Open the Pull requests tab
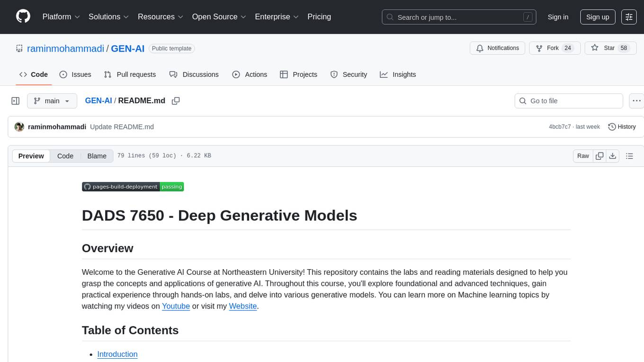644x362 pixels. [130, 74]
